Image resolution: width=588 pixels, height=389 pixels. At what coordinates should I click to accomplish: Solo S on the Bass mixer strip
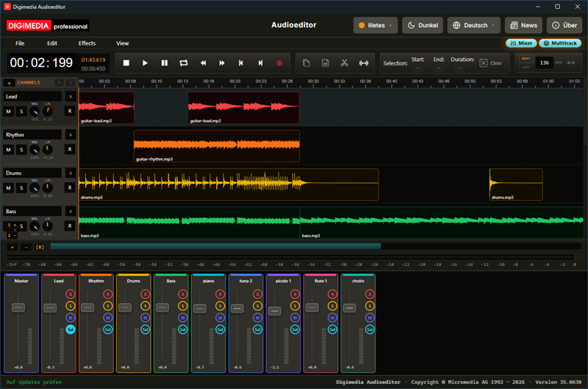tap(182, 306)
